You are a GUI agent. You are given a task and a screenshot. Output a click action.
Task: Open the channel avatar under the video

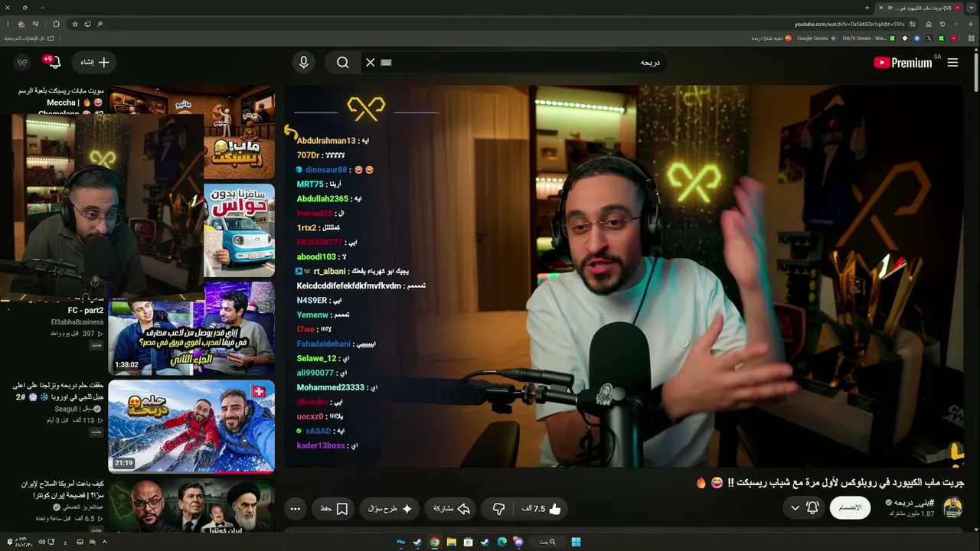(952, 507)
